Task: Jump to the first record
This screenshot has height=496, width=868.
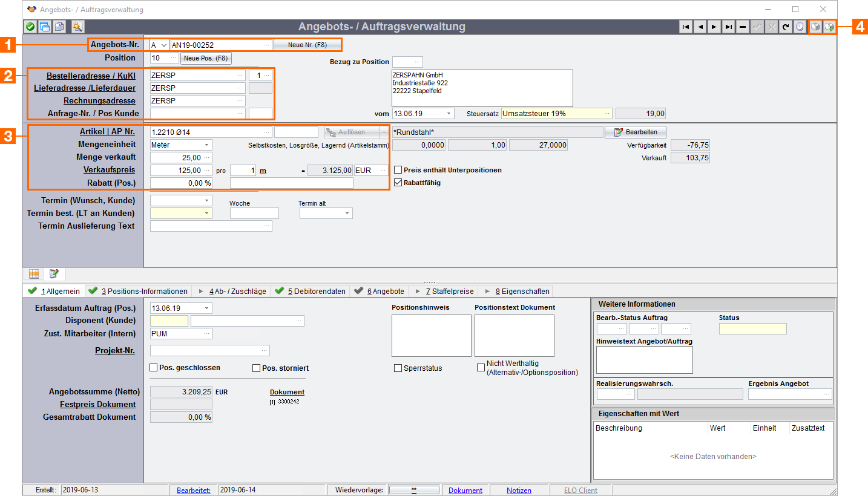Action: [686, 27]
